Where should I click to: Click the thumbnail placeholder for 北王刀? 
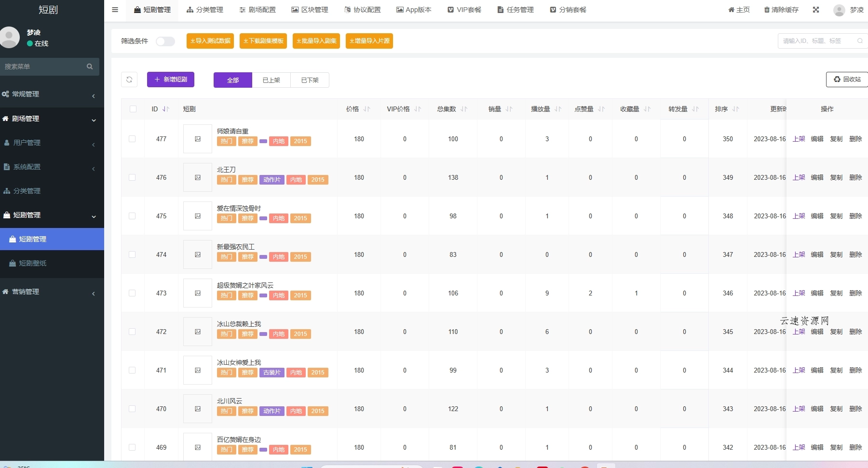pyautogui.click(x=198, y=177)
